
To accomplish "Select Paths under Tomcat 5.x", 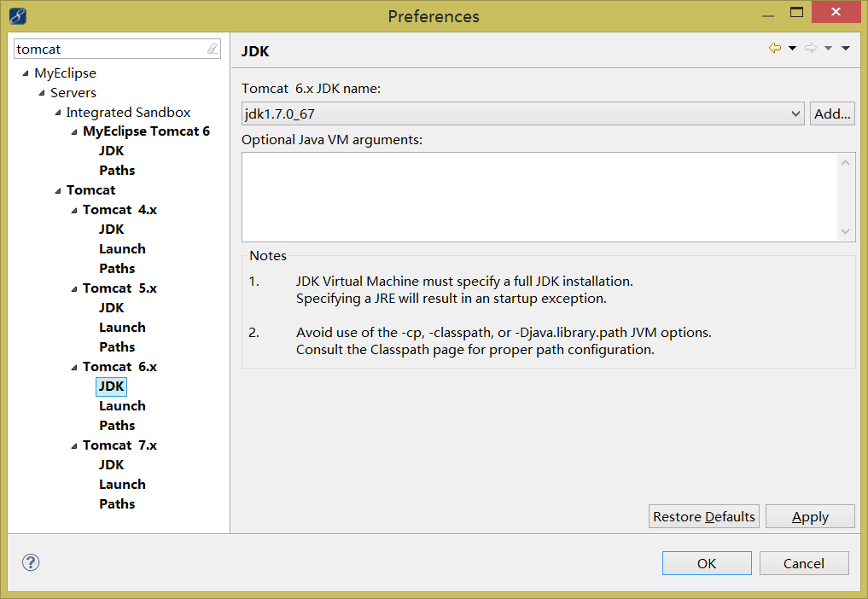I will (117, 347).
